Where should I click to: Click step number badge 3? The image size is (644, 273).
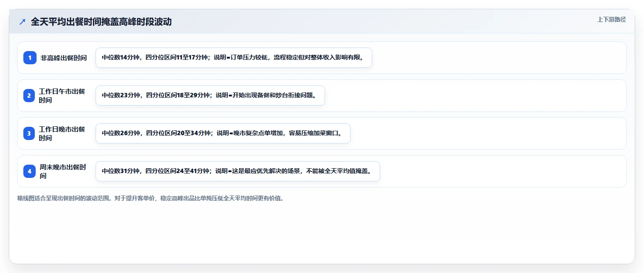click(x=30, y=133)
